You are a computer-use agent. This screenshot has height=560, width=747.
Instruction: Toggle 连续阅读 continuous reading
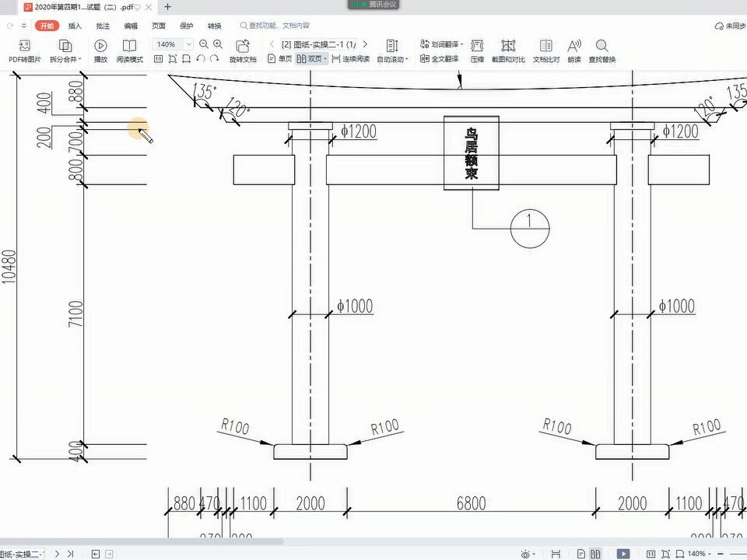(x=351, y=58)
